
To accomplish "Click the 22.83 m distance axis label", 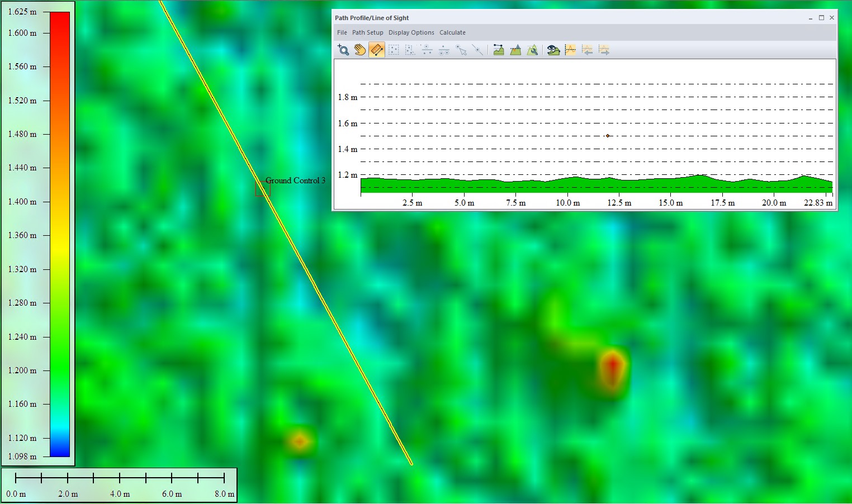I will (x=818, y=203).
